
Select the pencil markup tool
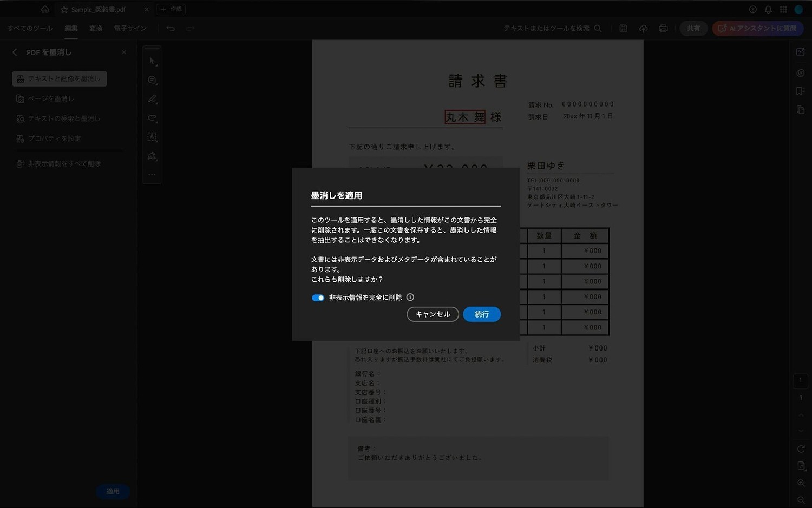click(152, 98)
